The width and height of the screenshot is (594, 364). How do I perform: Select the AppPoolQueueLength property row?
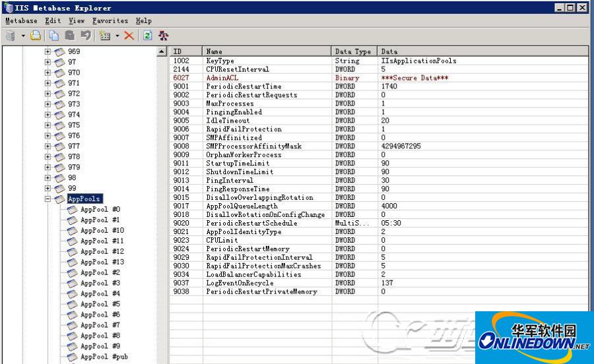(x=379, y=206)
